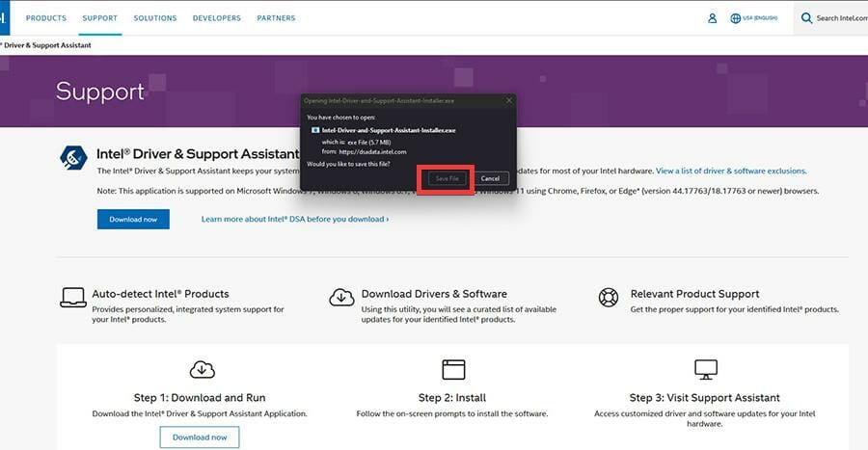Open Learn more about Intel DSA link

pos(295,220)
